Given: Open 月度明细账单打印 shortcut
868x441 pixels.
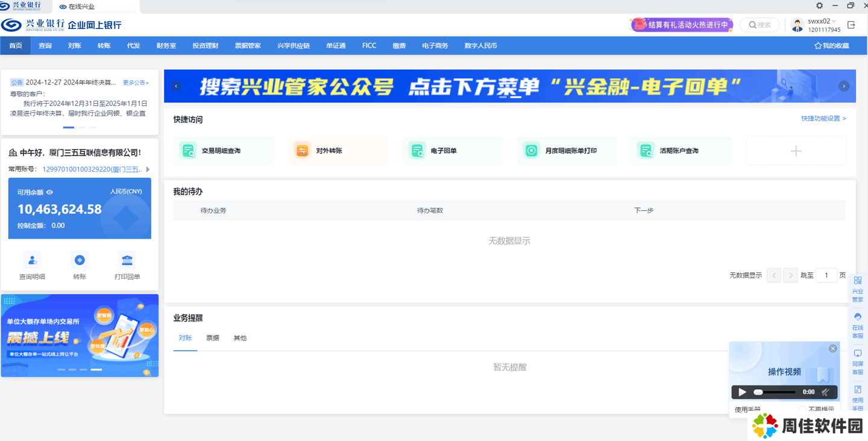Looking at the screenshot, I should coord(567,151).
